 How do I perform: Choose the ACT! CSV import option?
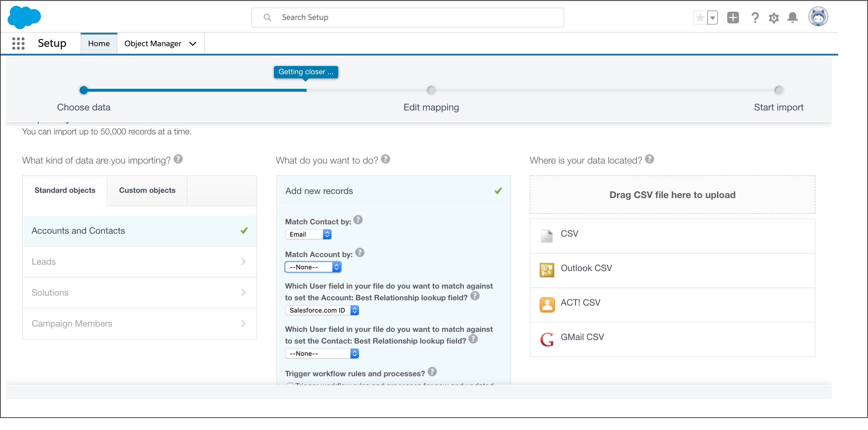tap(580, 303)
